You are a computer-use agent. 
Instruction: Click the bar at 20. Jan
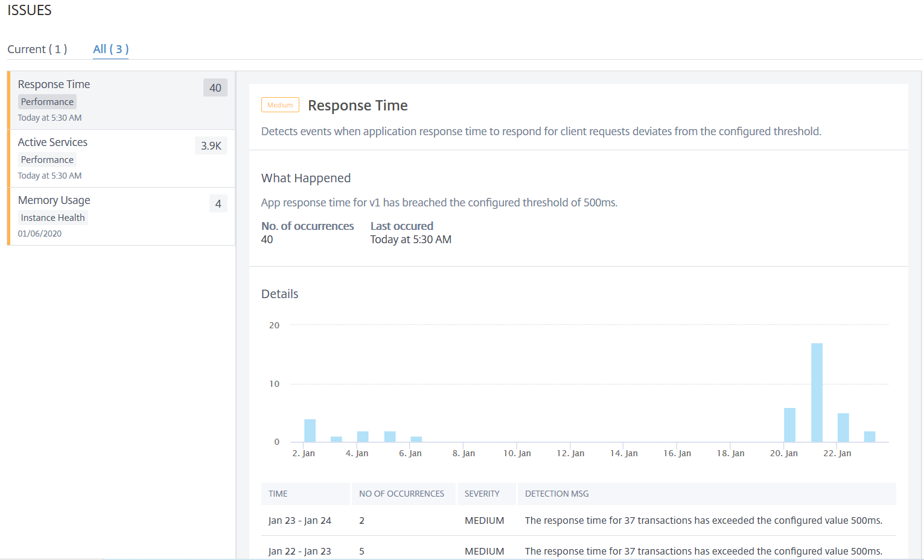pyautogui.click(x=789, y=425)
